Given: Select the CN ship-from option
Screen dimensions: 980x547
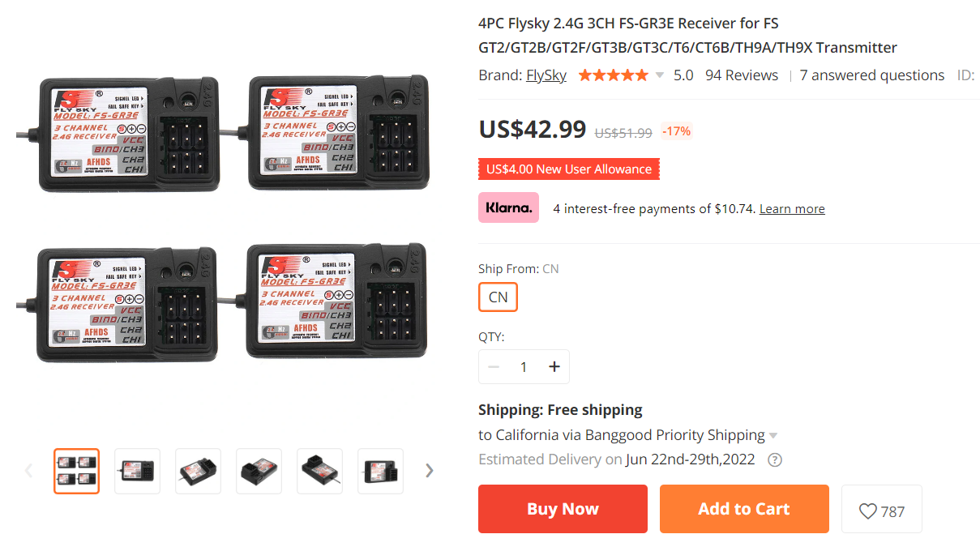Looking at the screenshot, I should 498,297.
